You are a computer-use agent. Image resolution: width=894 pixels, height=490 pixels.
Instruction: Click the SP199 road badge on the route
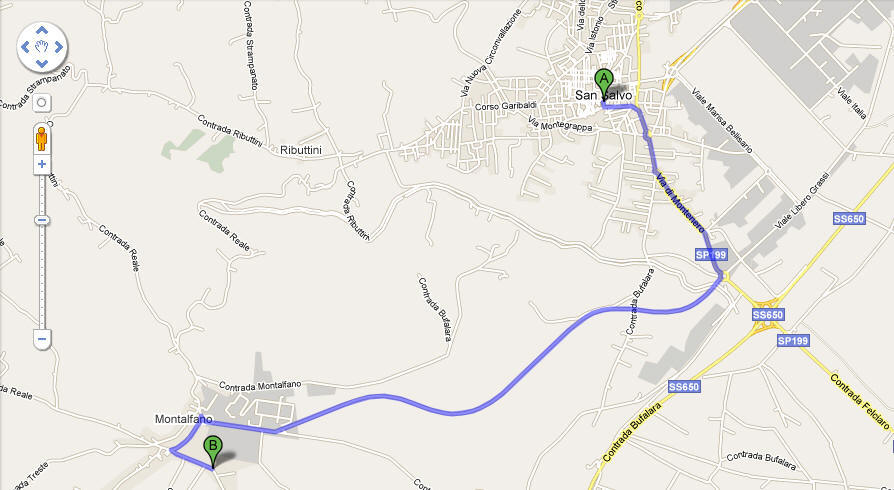point(712,254)
